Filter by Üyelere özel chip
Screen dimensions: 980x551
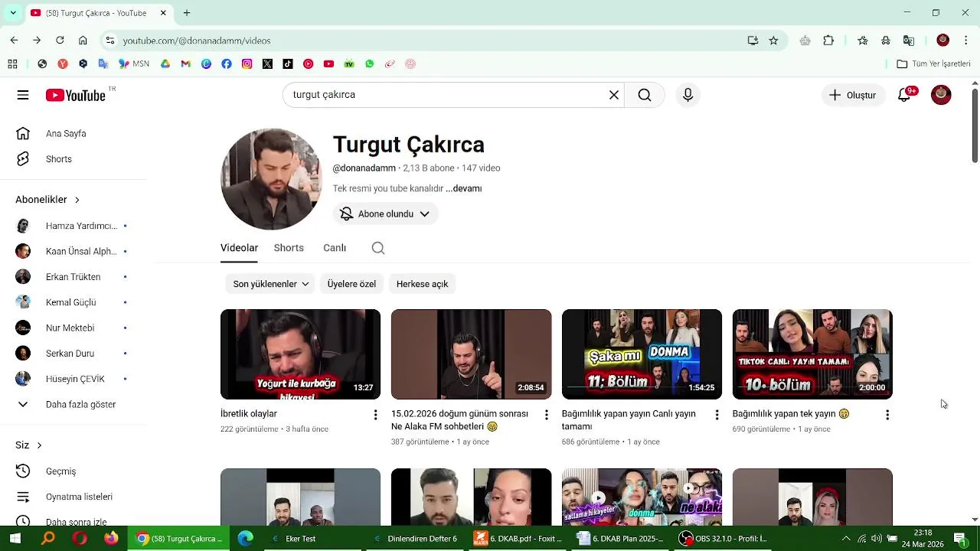tap(351, 284)
